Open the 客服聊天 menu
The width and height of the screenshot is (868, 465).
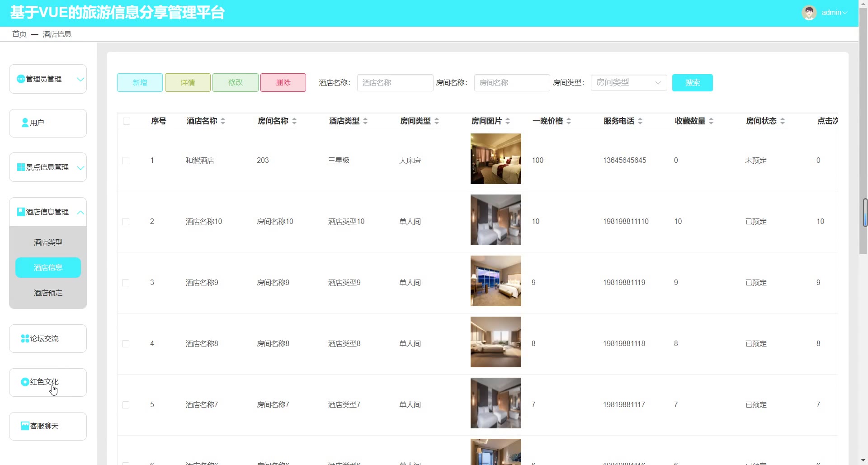tap(48, 426)
